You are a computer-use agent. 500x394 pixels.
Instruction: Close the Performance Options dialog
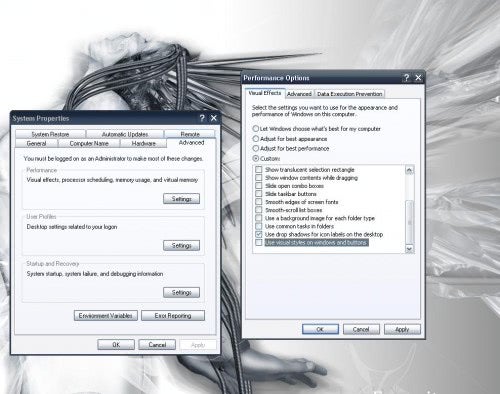(418, 78)
